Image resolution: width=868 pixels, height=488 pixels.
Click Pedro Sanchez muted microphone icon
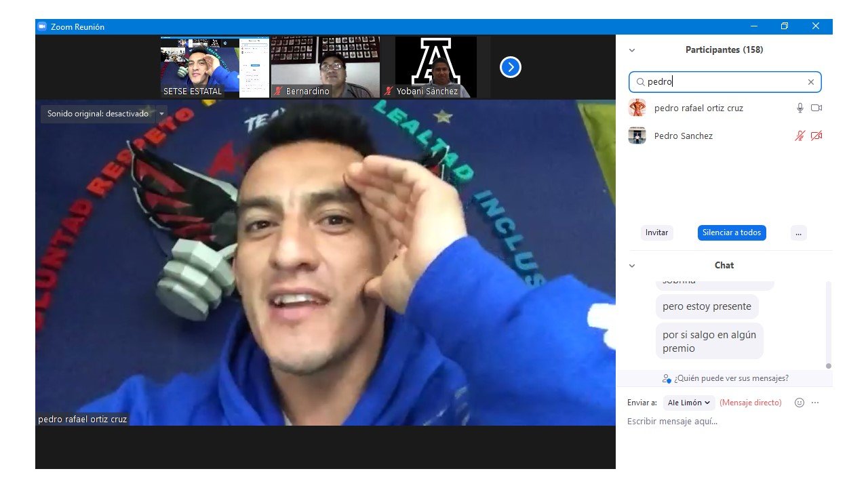tap(800, 136)
